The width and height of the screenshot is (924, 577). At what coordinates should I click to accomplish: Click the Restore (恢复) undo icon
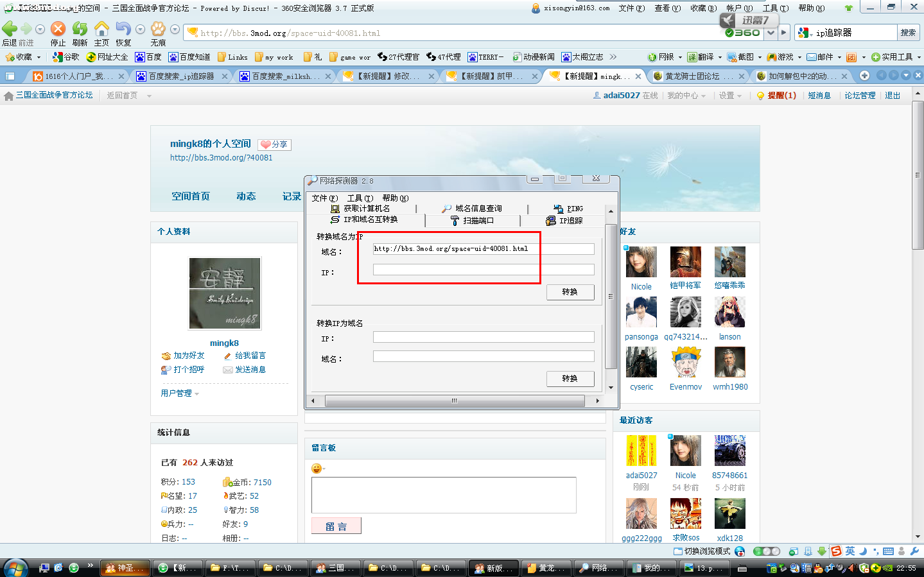tap(123, 29)
